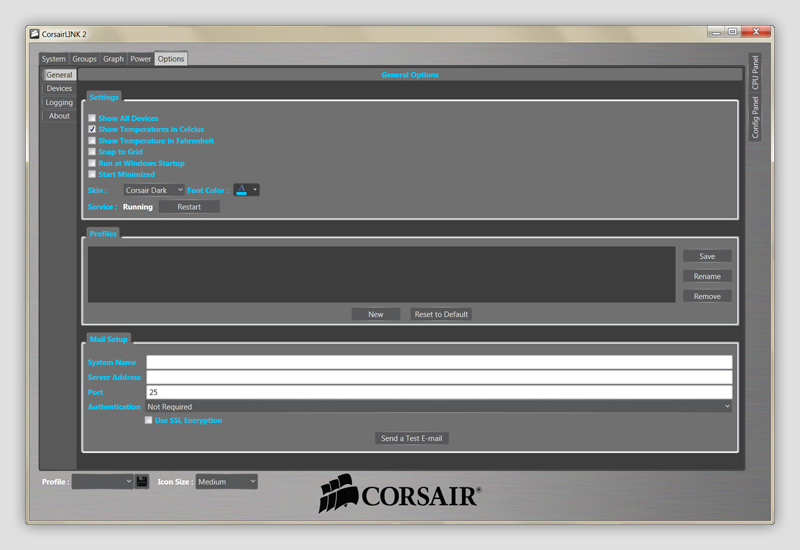Open the Skin dropdown showing Corsair Dark
Screen dimensions: 800x550
pyautogui.click(x=154, y=190)
